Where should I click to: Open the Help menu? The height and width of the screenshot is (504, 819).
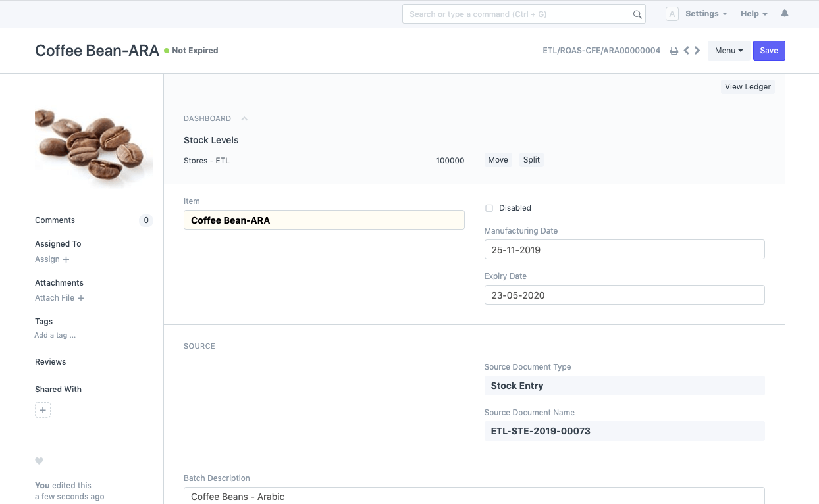click(x=754, y=14)
